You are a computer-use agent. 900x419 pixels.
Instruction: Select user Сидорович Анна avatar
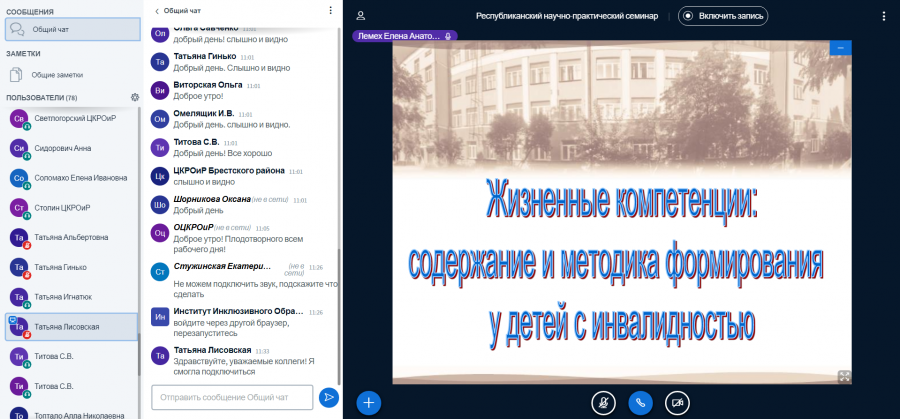20,148
